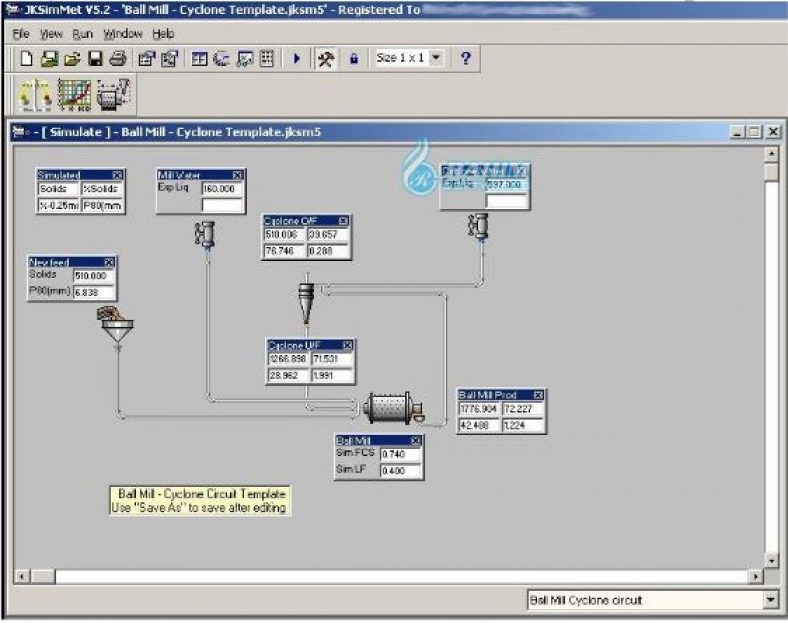Open a project with the folder icon
The image size is (788, 623).
pyautogui.click(x=72, y=59)
